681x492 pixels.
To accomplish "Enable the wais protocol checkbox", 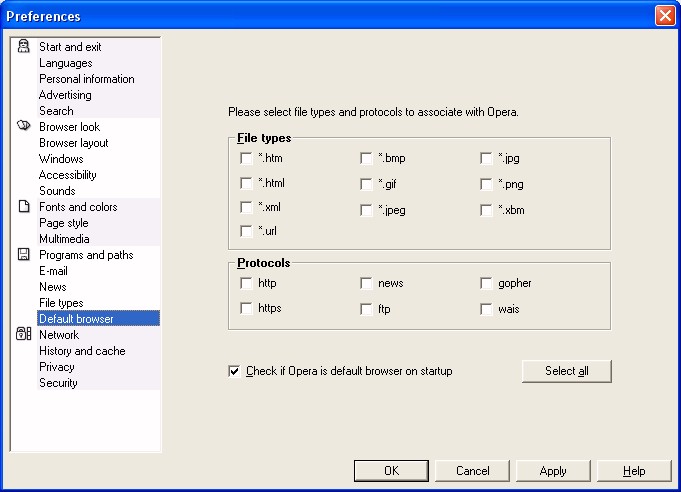I will (x=486, y=309).
